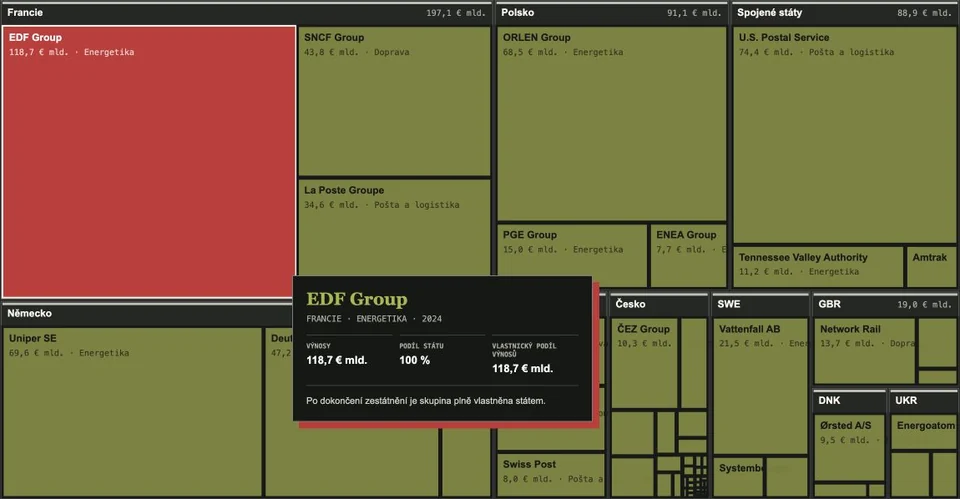Click the Network Rail tile
Image resolution: width=960 pixels, height=499 pixels.
click(x=864, y=351)
